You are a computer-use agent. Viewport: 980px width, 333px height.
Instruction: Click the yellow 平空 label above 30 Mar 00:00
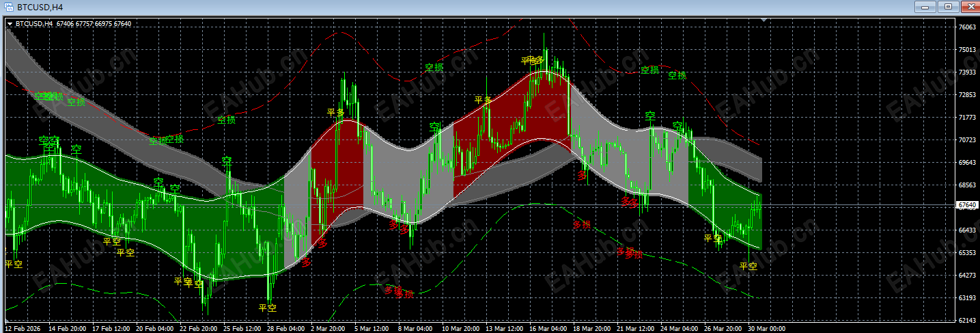point(748,267)
